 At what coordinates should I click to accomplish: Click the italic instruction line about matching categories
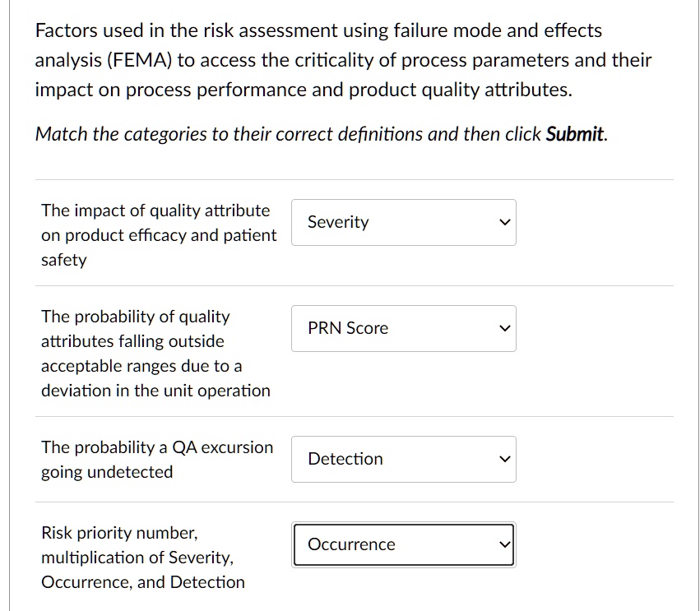[319, 134]
